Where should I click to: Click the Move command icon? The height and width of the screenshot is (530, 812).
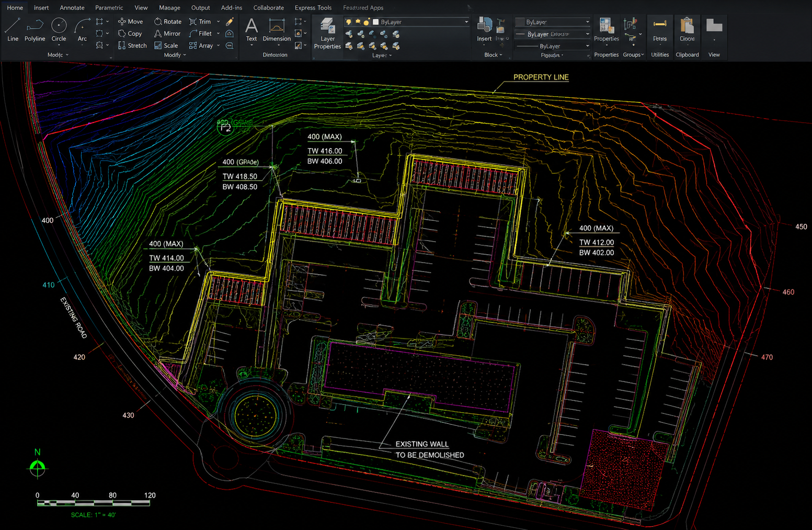click(x=122, y=21)
